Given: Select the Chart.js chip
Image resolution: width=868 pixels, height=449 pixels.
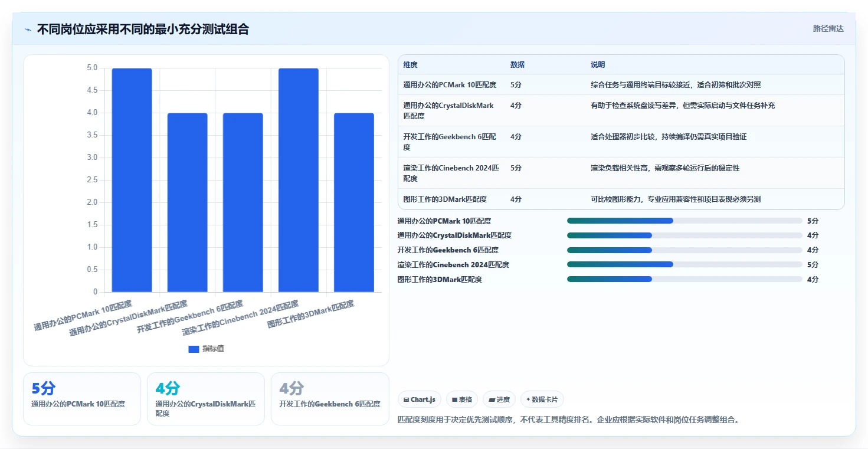Looking at the screenshot, I should tap(420, 399).
